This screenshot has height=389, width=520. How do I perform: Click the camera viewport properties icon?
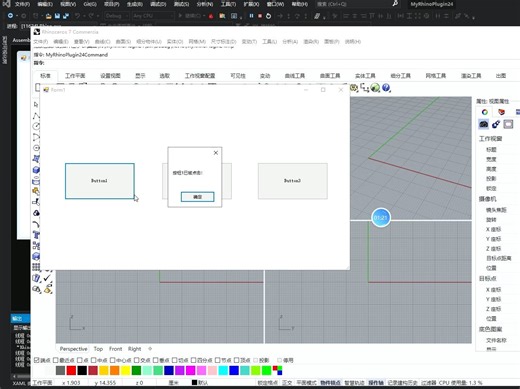484,124
